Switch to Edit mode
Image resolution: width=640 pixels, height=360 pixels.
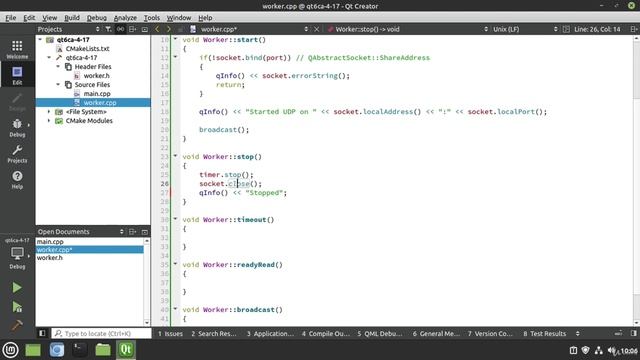[17, 76]
